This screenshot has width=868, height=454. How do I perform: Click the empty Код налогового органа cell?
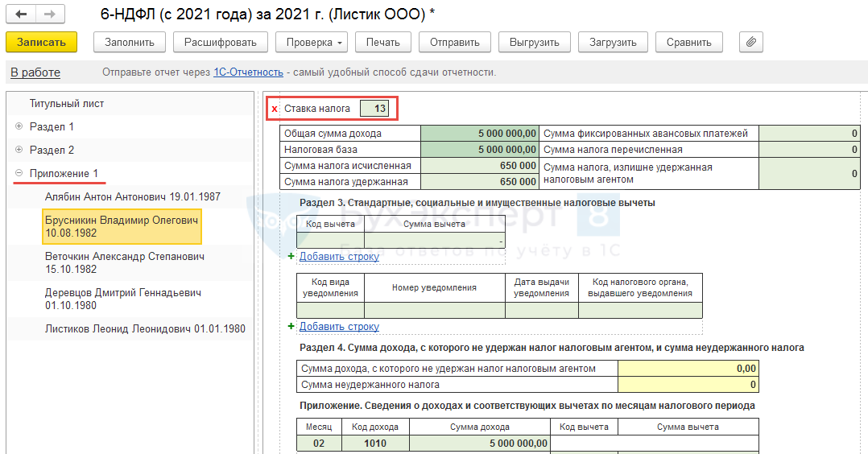[640, 310]
